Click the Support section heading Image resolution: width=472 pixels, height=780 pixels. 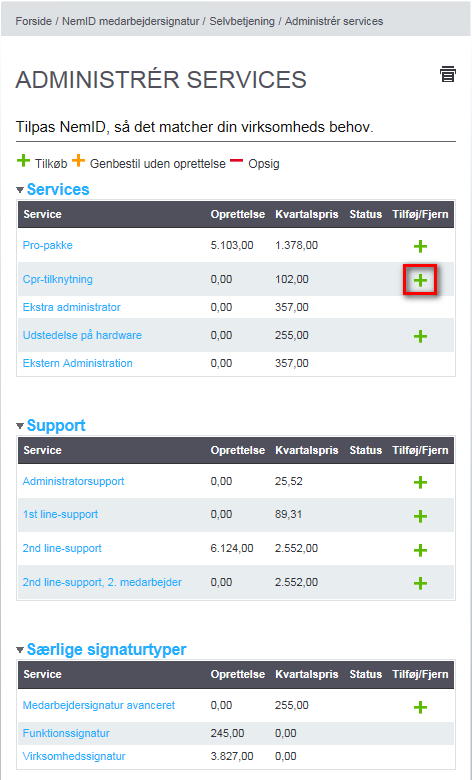(56, 426)
